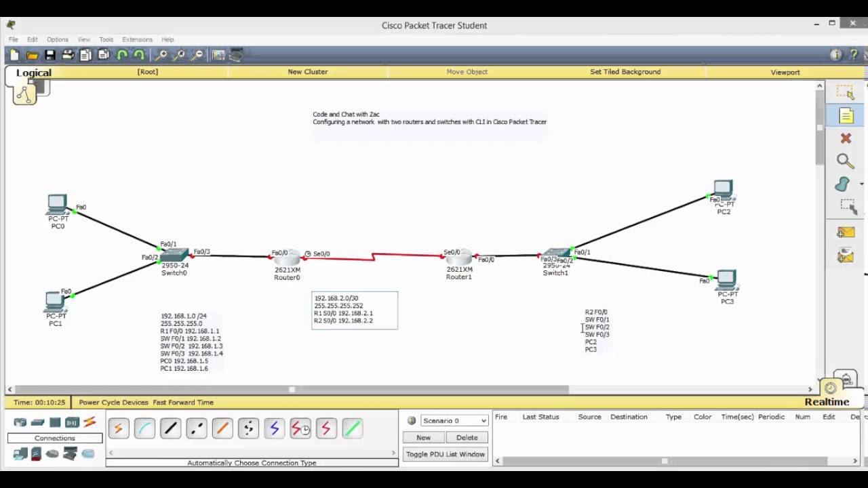Screen dimensions: 868x488
Task: Create a new file from toolbar
Action: pyautogui.click(x=14, y=55)
